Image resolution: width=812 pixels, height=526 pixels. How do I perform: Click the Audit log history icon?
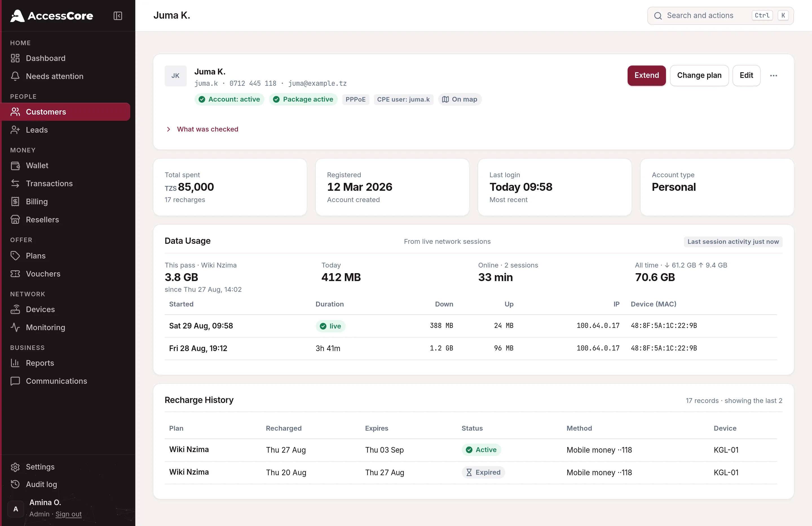point(15,484)
